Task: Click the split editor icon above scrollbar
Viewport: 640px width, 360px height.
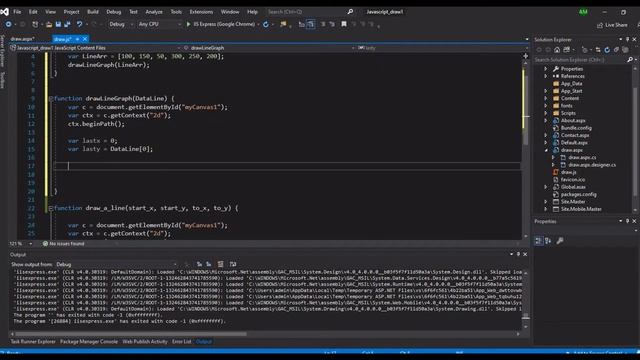Action: tap(526, 56)
